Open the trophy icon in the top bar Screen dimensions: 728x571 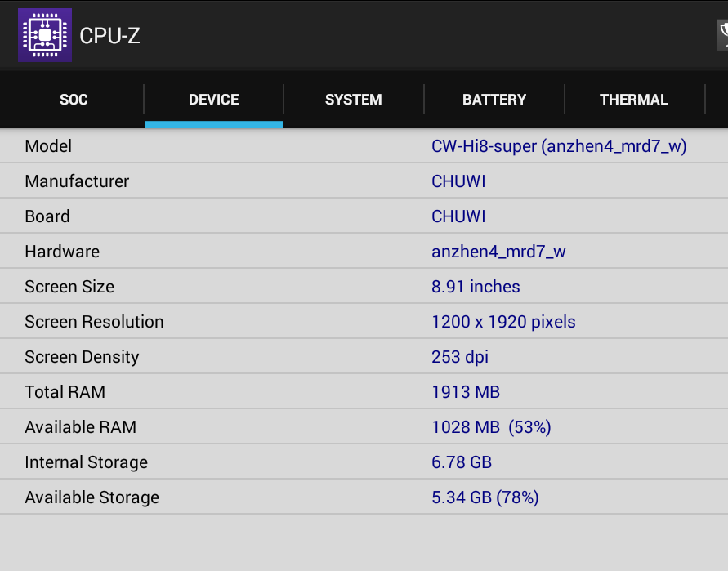[x=722, y=35]
